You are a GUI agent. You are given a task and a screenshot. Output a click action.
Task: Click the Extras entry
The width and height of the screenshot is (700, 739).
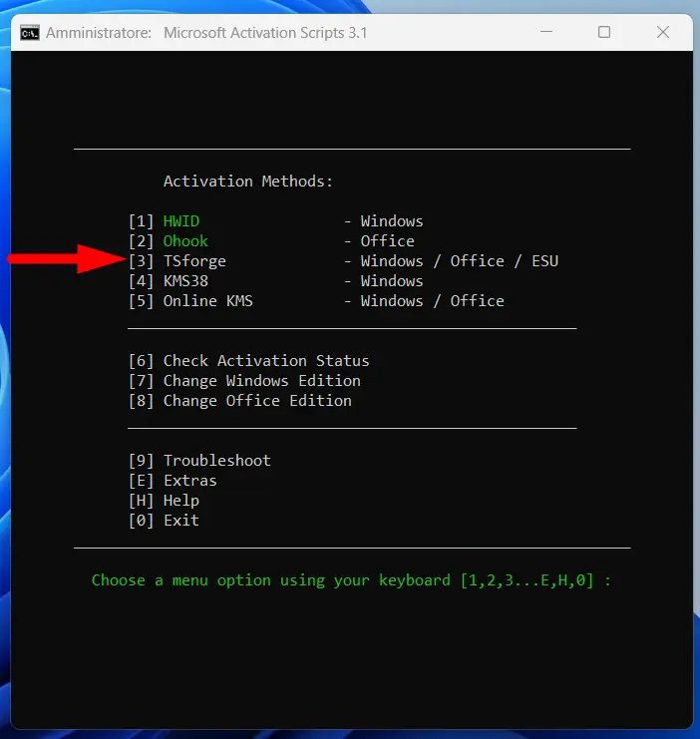190,481
